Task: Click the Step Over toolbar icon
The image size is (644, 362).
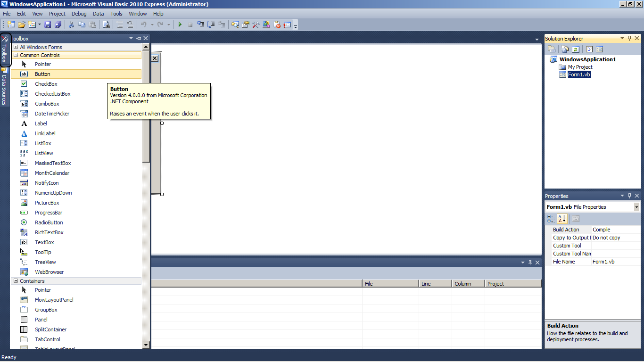Action: (x=211, y=25)
